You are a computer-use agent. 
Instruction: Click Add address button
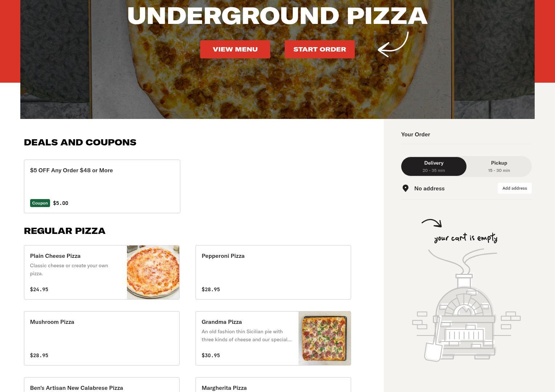(514, 188)
